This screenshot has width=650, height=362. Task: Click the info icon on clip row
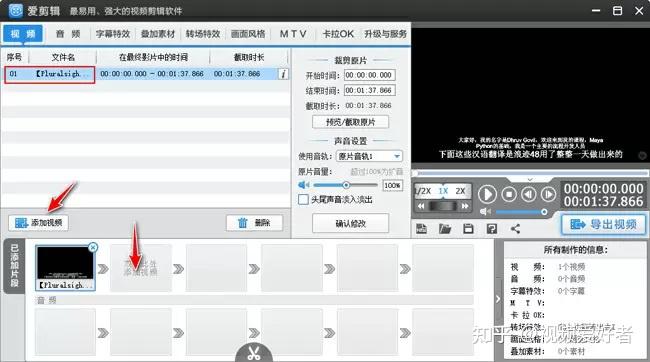coord(283,74)
